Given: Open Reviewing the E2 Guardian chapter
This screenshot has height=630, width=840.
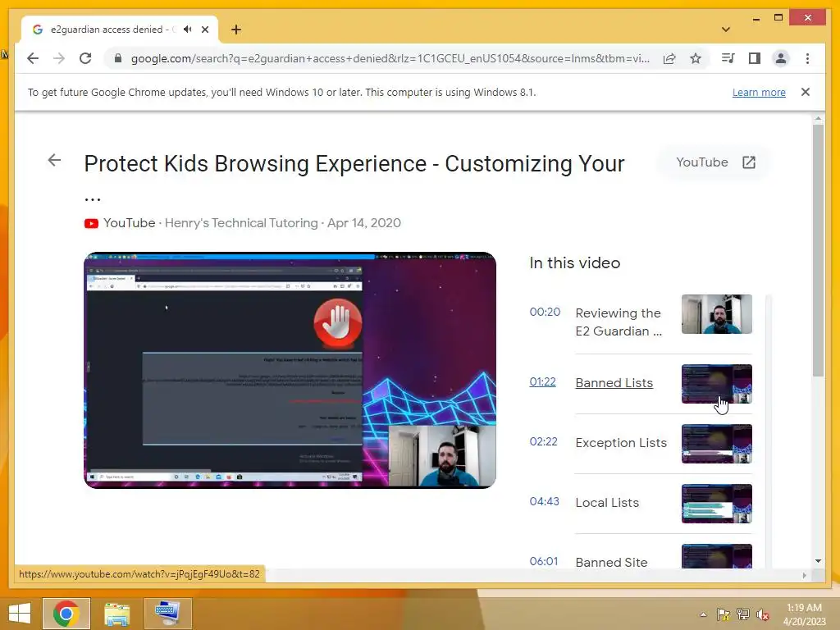Looking at the screenshot, I should pyautogui.click(x=619, y=322).
